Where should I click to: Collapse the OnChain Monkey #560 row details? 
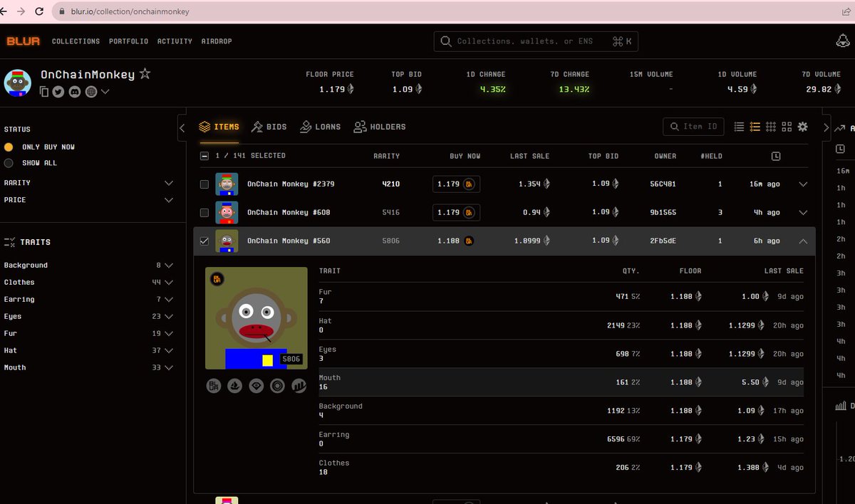point(803,241)
